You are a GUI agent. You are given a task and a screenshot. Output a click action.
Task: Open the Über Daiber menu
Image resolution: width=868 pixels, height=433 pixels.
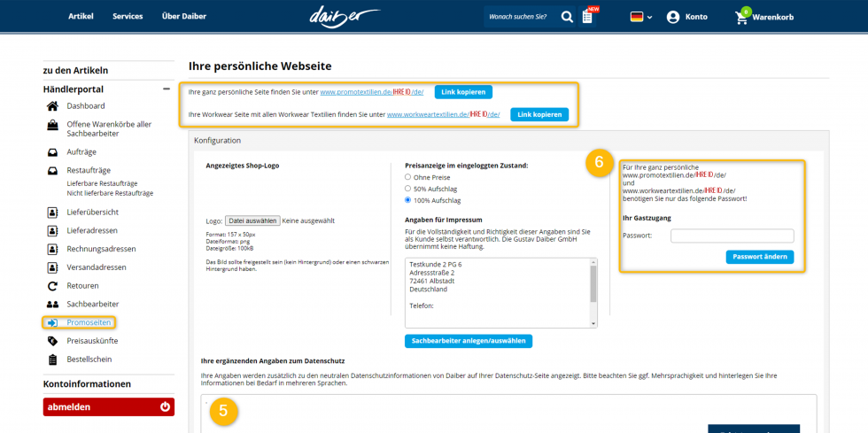[x=184, y=16]
